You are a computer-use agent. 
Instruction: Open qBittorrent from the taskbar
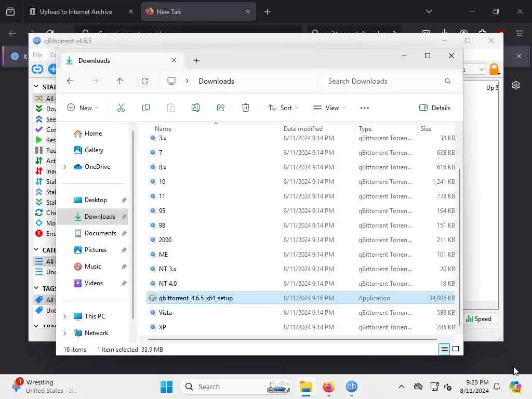pyautogui.click(x=352, y=387)
